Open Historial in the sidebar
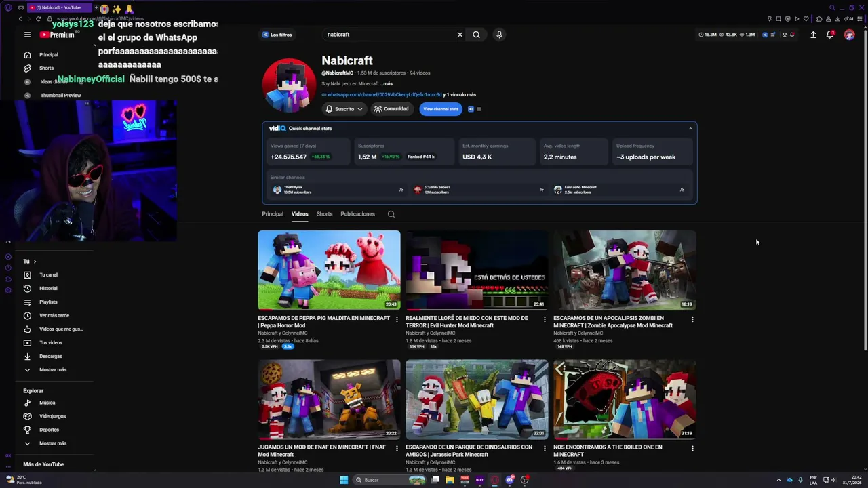The height and width of the screenshot is (488, 868). pyautogui.click(x=48, y=288)
